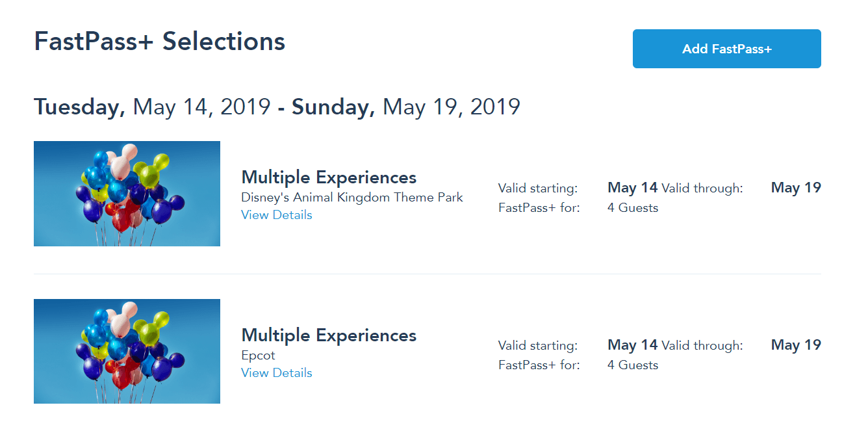Click 4 Guests in the Epcot row
Screen dimensions: 868x429
pos(632,365)
